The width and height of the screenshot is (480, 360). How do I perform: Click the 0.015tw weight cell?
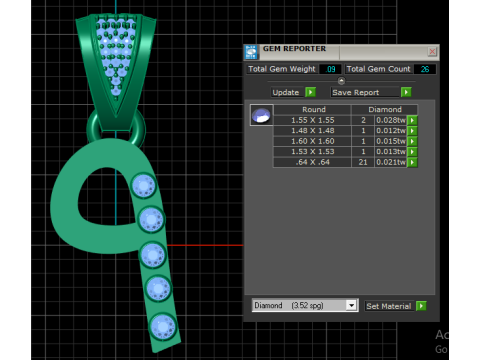coord(391,141)
